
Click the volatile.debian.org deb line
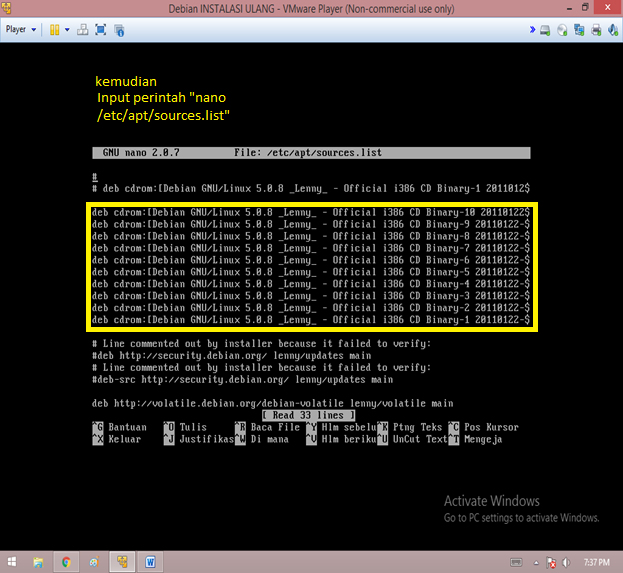pyautogui.click(x=273, y=404)
